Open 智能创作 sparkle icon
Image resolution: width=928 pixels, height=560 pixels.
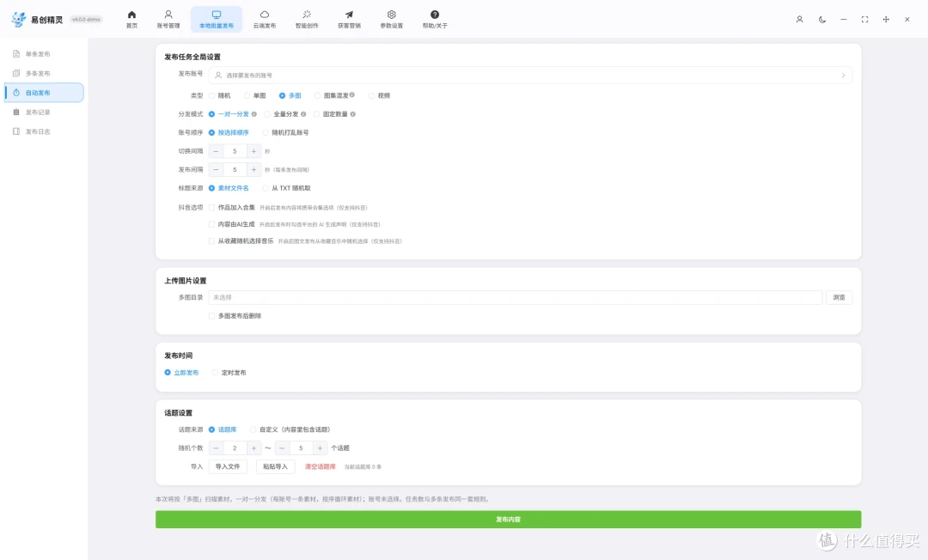[x=307, y=15]
